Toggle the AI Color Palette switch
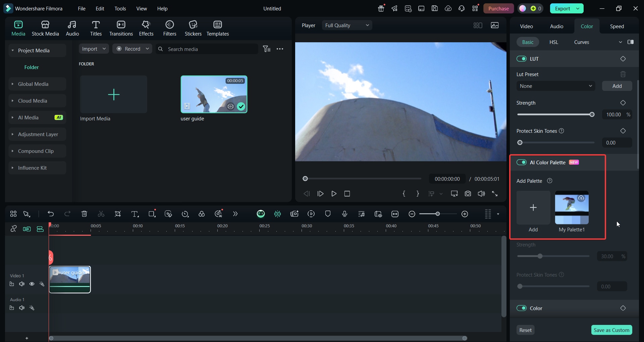Image resolution: width=644 pixels, height=342 pixels. [522, 162]
